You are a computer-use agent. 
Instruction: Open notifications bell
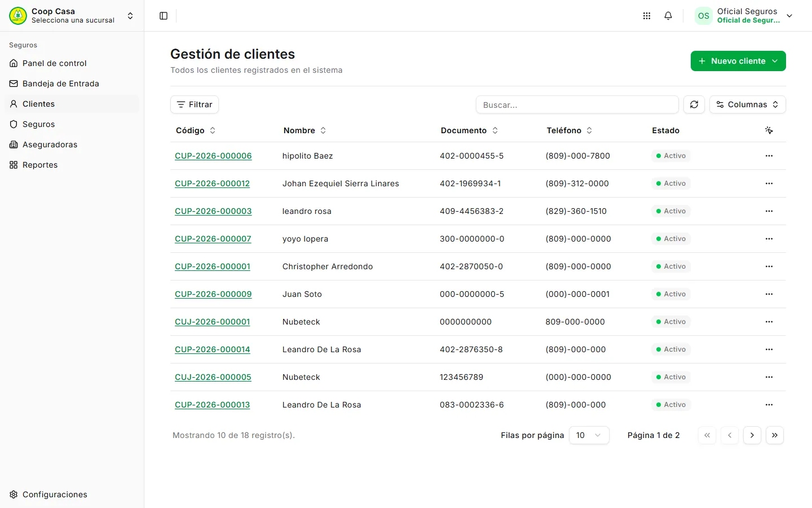[x=668, y=16]
